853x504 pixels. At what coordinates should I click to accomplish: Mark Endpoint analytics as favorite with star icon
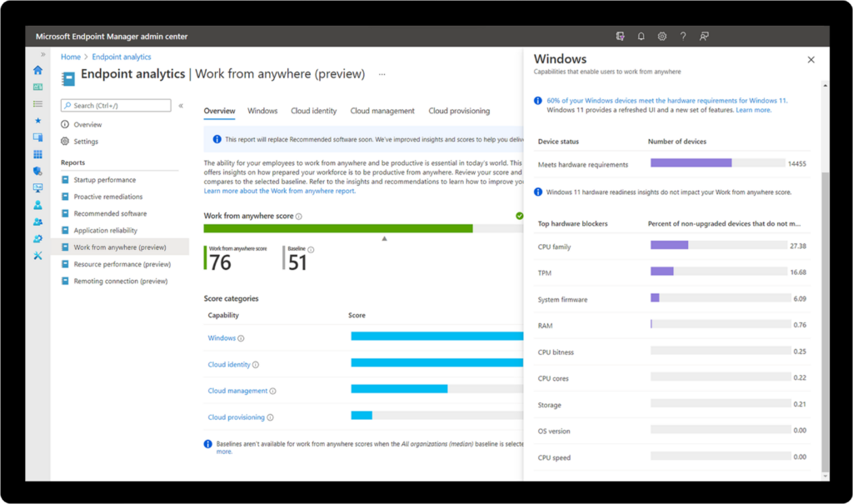tap(38, 121)
